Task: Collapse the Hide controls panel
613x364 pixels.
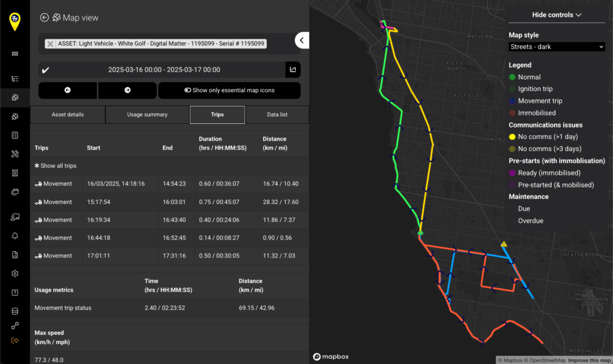Action: 557,15
